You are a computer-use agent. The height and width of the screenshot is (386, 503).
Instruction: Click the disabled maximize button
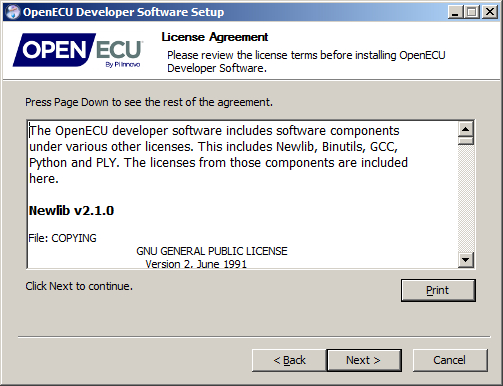tap(472, 12)
